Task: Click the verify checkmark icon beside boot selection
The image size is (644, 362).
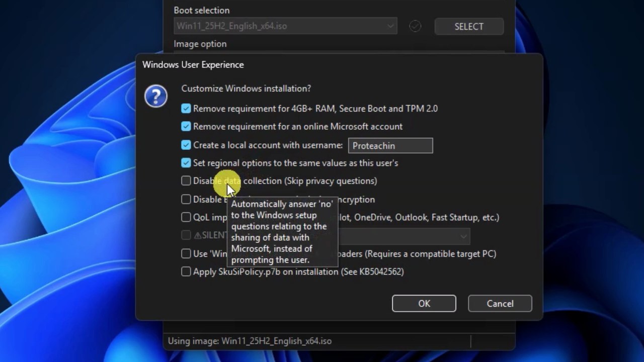Action: pos(415,26)
